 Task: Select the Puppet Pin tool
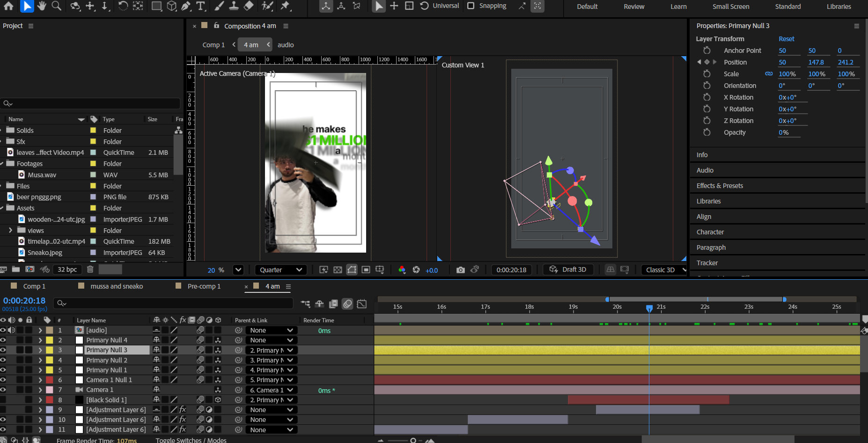pyautogui.click(x=285, y=6)
